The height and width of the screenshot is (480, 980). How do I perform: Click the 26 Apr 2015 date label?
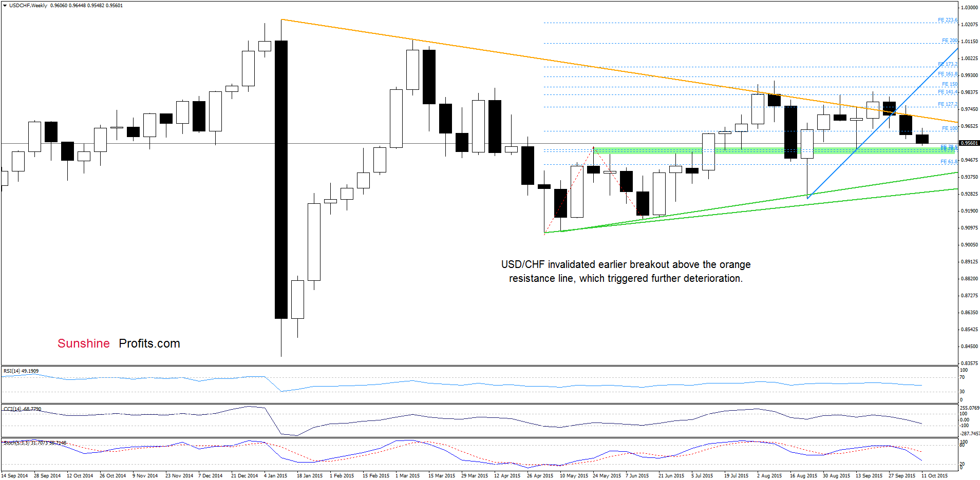[540, 475]
